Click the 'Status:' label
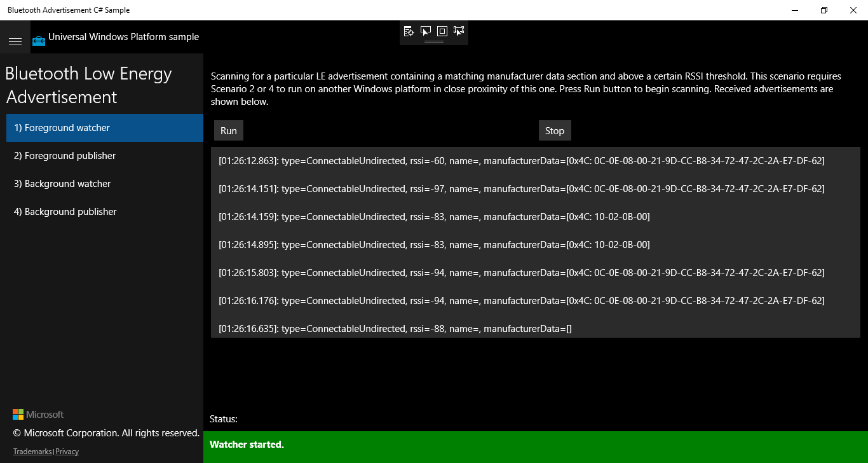This screenshot has width=868, height=463. click(x=224, y=419)
